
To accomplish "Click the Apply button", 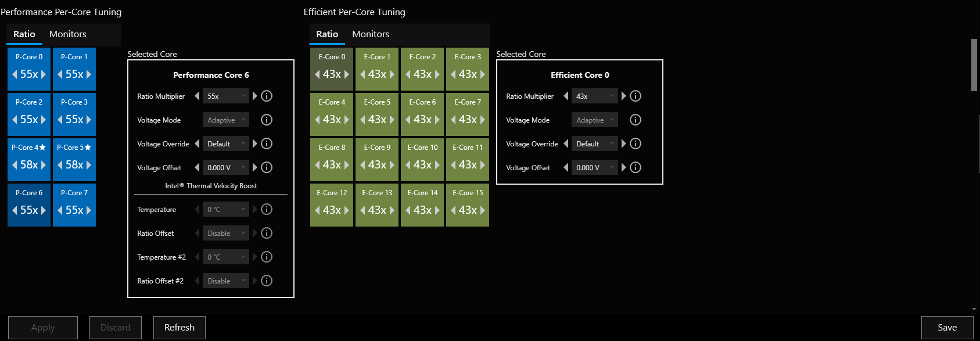I will [43, 328].
